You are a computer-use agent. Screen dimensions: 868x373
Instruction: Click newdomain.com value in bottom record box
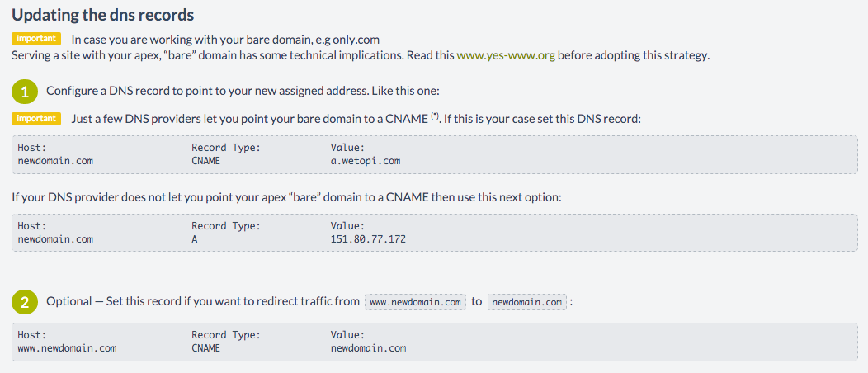(x=368, y=348)
